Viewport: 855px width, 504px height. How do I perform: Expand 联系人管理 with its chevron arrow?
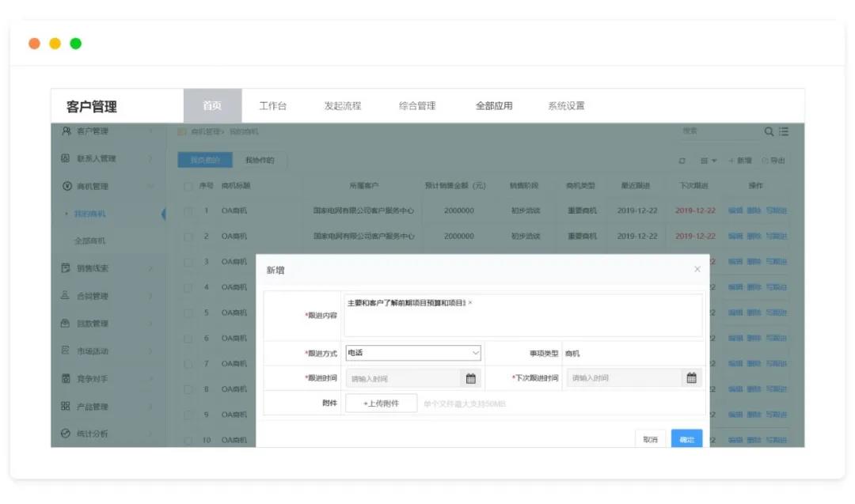[x=150, y=158]
